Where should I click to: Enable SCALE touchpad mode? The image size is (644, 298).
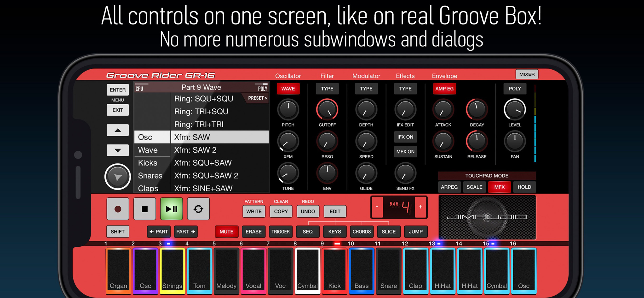point(474,187)
